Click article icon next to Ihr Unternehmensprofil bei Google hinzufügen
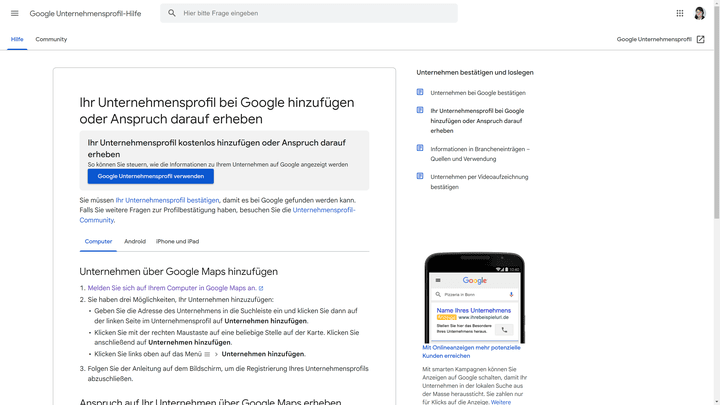The image size is (720, 405). [x=420, y=110]
